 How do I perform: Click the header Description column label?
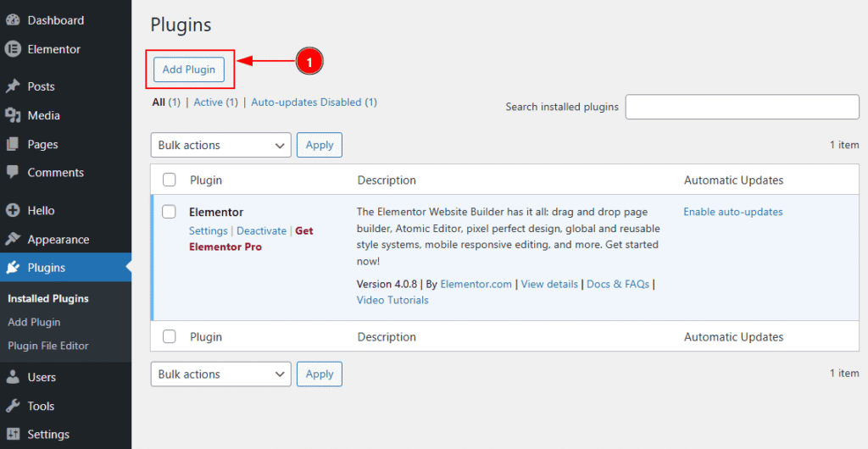387,180
